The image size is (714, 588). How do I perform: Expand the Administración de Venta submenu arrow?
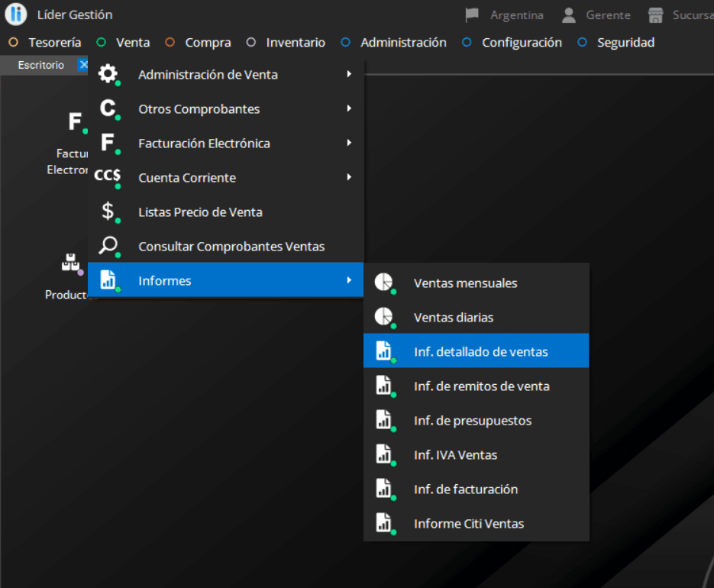[349, 75]
